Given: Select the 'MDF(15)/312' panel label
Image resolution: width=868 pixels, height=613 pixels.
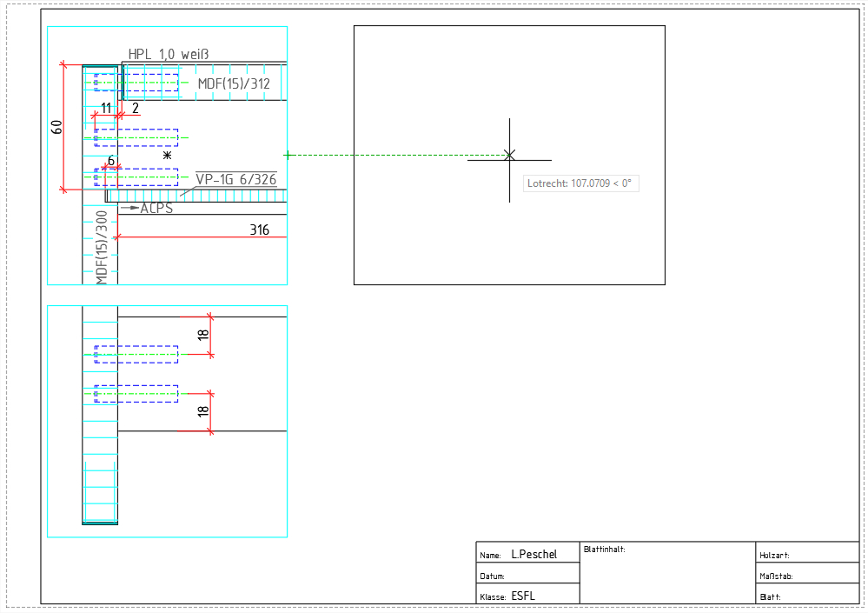Looking at the screenshot, I should coord(234,84).
